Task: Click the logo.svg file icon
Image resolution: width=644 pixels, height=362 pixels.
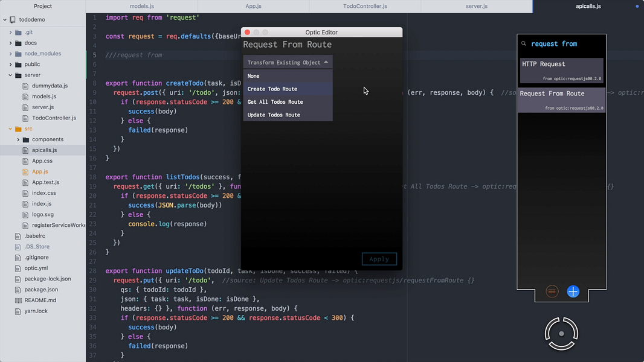Action: [x=25, y=214]
